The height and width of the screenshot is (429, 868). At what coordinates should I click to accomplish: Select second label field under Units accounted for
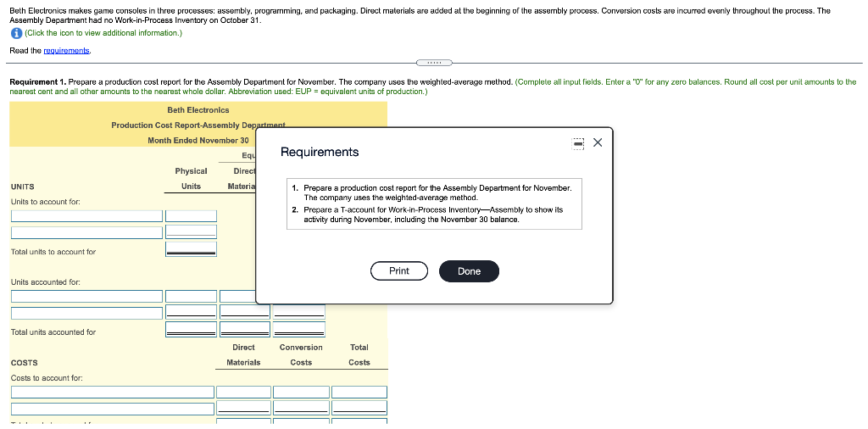coord(87,313)
